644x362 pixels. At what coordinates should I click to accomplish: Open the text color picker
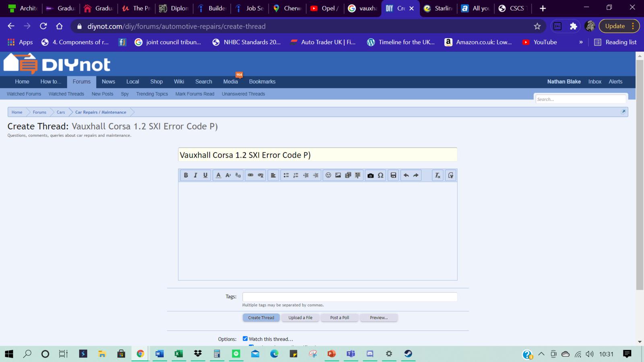218,175
